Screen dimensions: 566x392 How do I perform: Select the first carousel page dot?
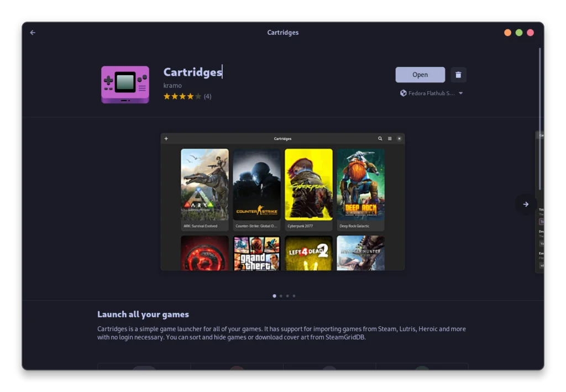click(x=274, y=296)
